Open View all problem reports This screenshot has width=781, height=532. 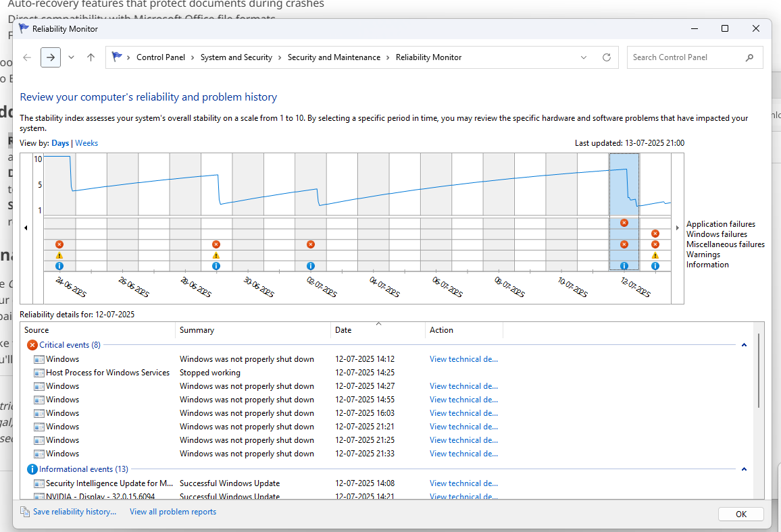point(173,512)
